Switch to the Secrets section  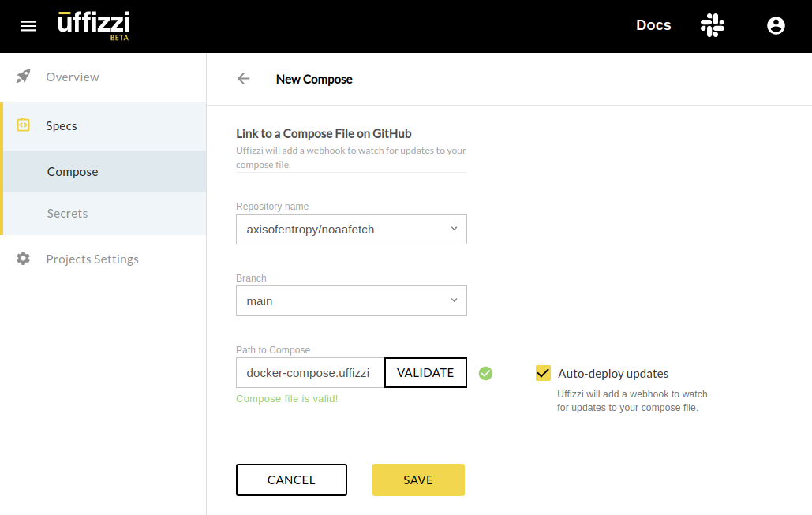(67, 213)
